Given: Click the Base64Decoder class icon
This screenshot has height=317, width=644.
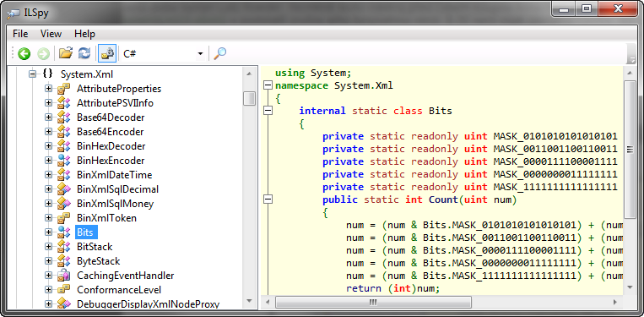Looking at the screenshot, I should tap(63, 118).
